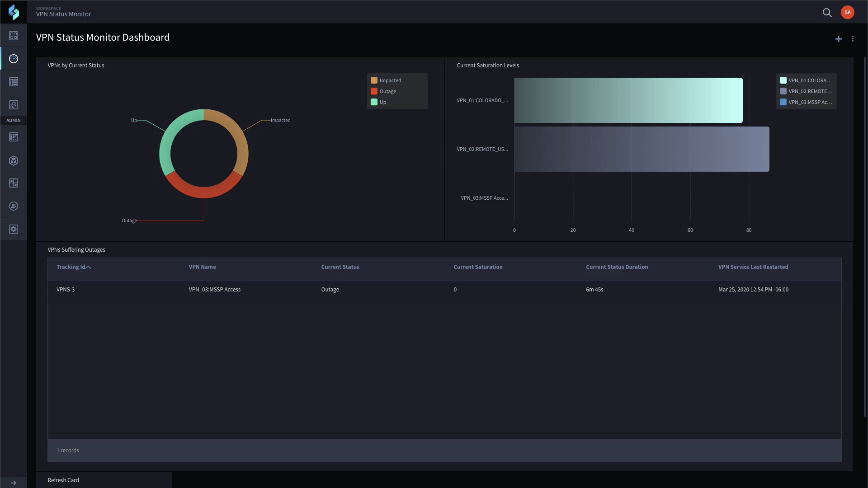Open the report search sidebar icon
Image resolution: width=868 pixels, height=488 pixels.
(x=14, y=105)
